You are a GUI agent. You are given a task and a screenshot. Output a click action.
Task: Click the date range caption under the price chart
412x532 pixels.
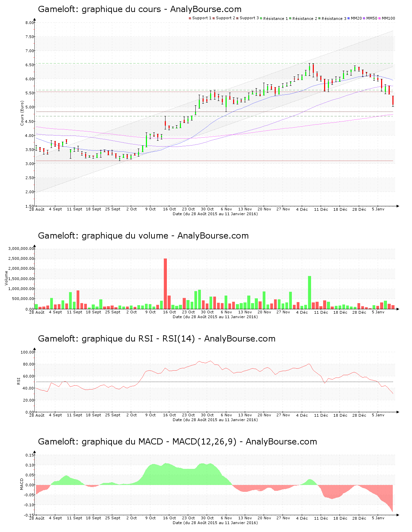pos(215,214)
